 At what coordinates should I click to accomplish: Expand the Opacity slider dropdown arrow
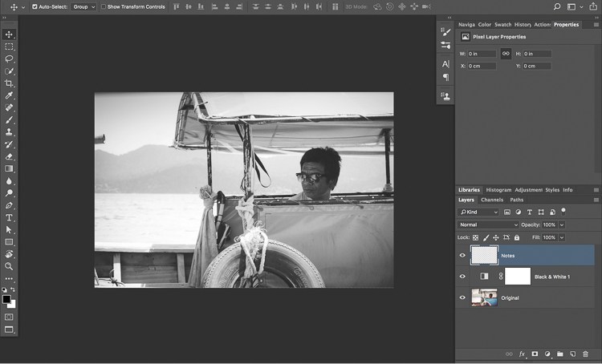point(562,224)
